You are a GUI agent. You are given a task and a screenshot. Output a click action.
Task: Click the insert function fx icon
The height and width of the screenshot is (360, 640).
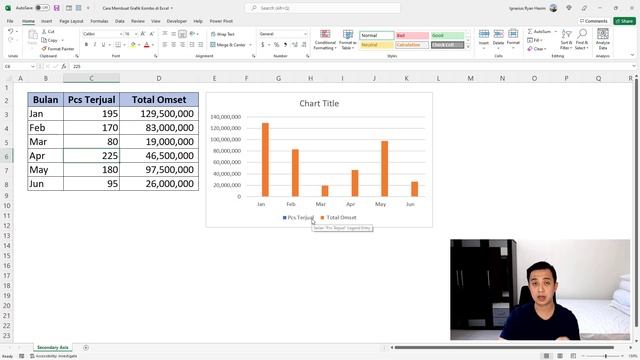point(64,66)
